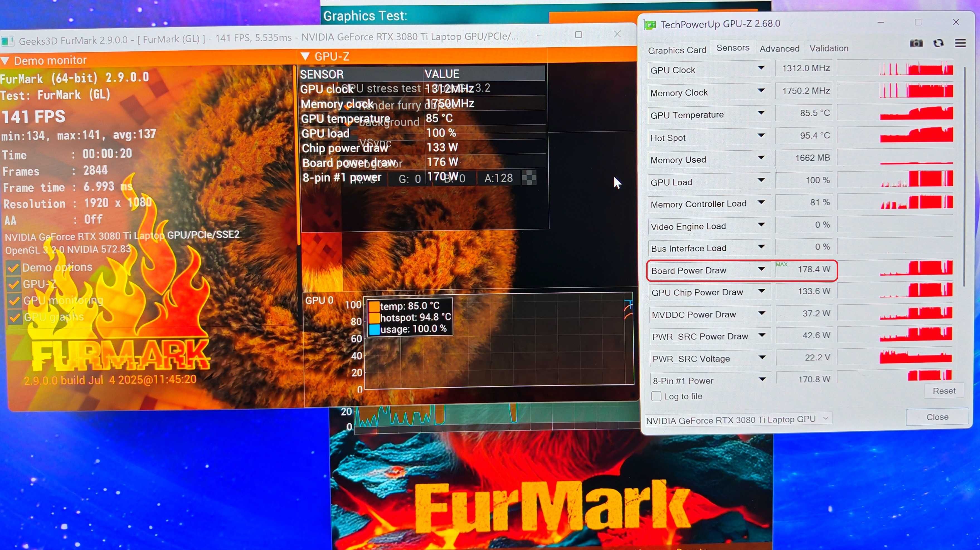Switch to the Graphics Card tab

click(677, 50)
